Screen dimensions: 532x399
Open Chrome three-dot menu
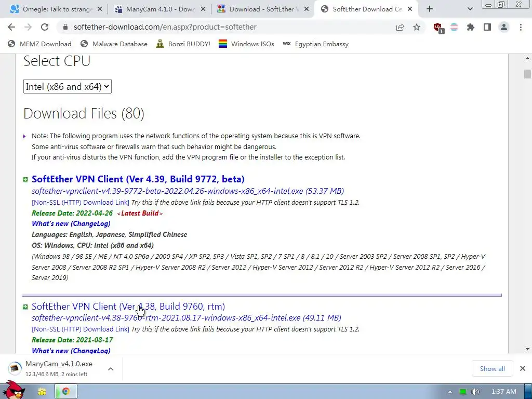coord(521,27)
